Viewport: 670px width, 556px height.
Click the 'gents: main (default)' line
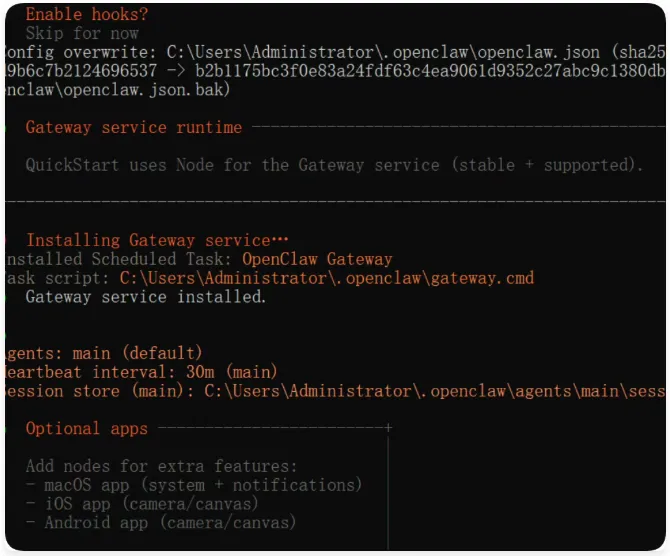pyautogui.click(x=104, y=353)
